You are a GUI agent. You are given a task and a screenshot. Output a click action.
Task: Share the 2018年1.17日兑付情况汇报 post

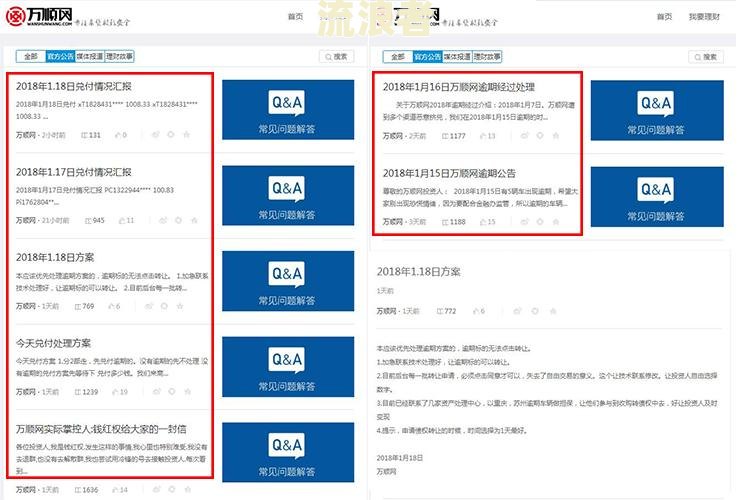(x=163, y=221)
